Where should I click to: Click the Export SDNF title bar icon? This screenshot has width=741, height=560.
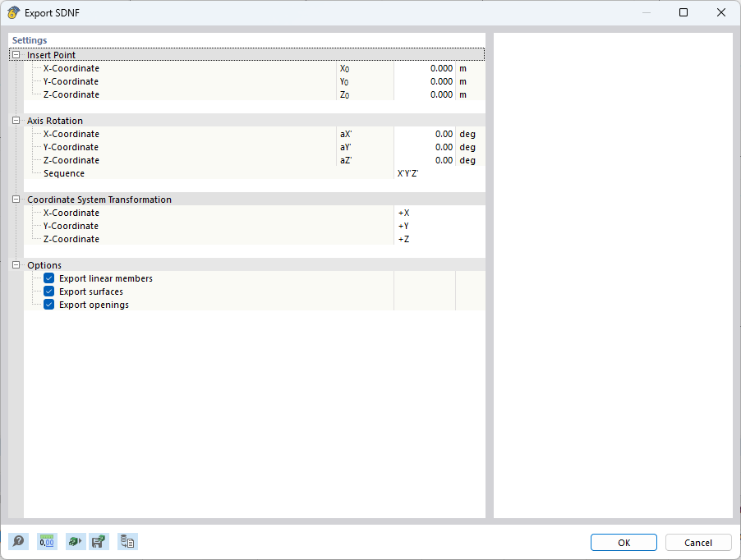[x=12, y=12]
